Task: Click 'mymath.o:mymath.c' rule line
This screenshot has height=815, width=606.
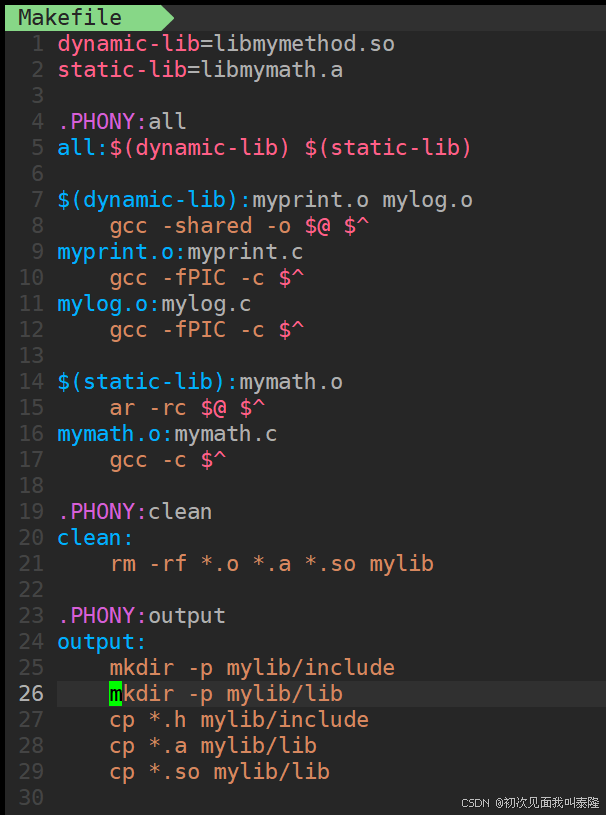Action: click(x=167, y=434)
